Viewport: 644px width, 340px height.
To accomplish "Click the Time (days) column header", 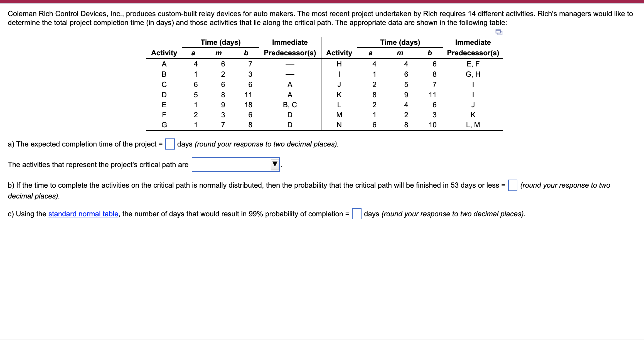I will point(220,42).
